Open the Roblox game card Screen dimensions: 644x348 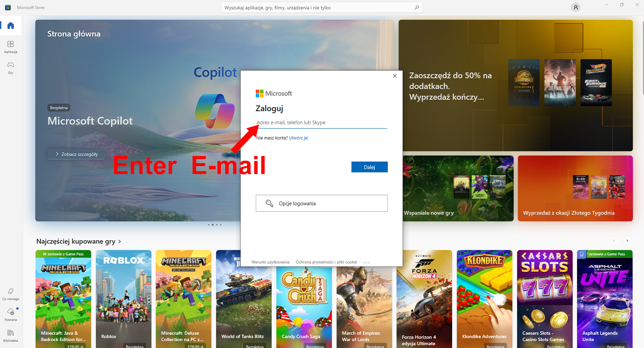point(124,299)
